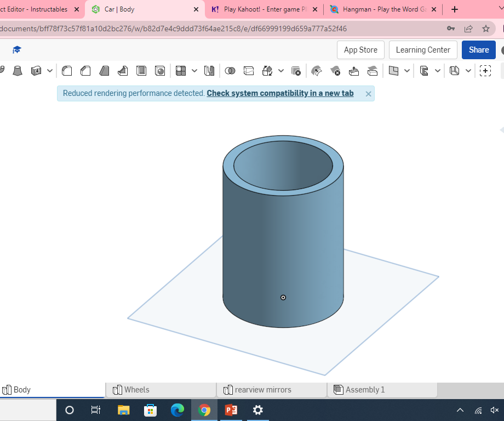Viewport: 504px width, 421px height.
Task: Open File Explorer from the taskbar
Action: 123,410
